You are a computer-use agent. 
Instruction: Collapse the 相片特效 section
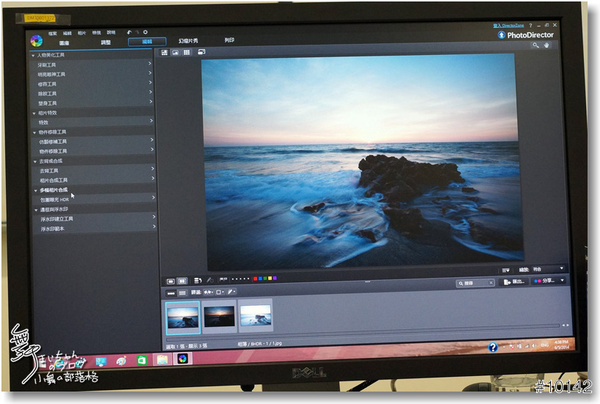pos(34,113)
